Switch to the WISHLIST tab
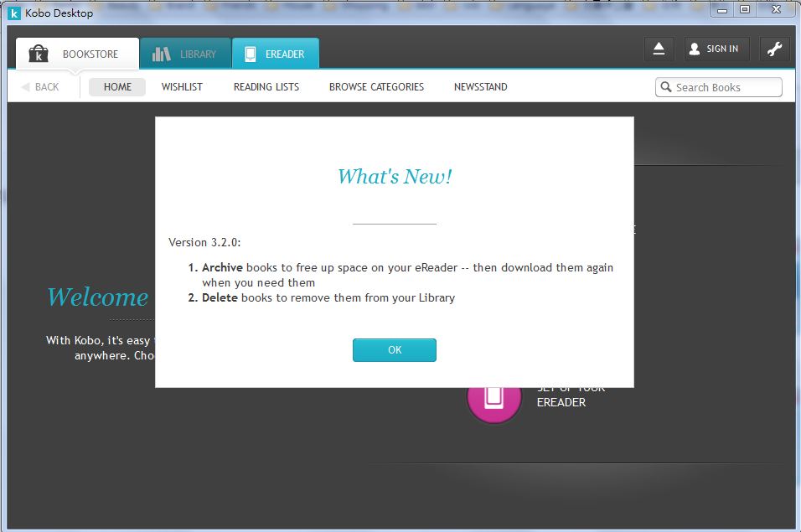This screenshot has width=801, height=532. tap(182, 86)
